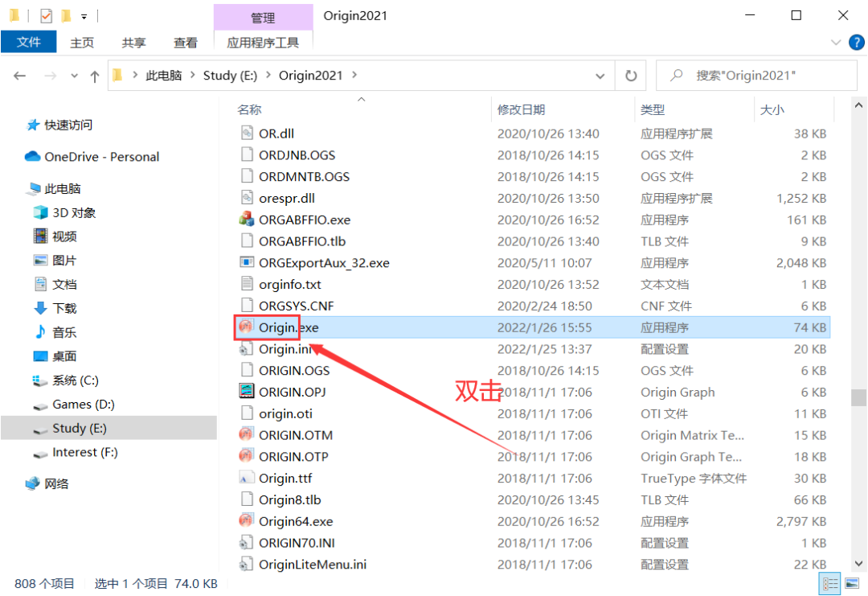Select 系统 (C:) drive in sidebar

pyautogui.click(x=66, y=380)
